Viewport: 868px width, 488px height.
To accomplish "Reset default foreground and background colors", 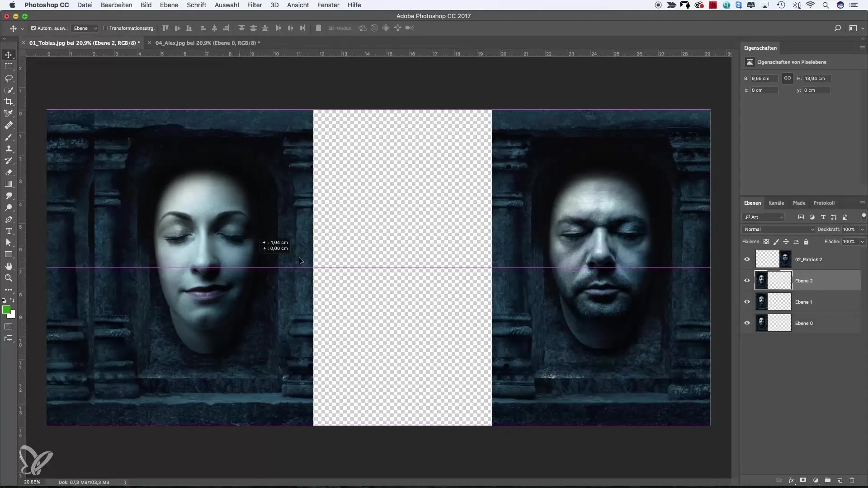I will tap(4, 300).
